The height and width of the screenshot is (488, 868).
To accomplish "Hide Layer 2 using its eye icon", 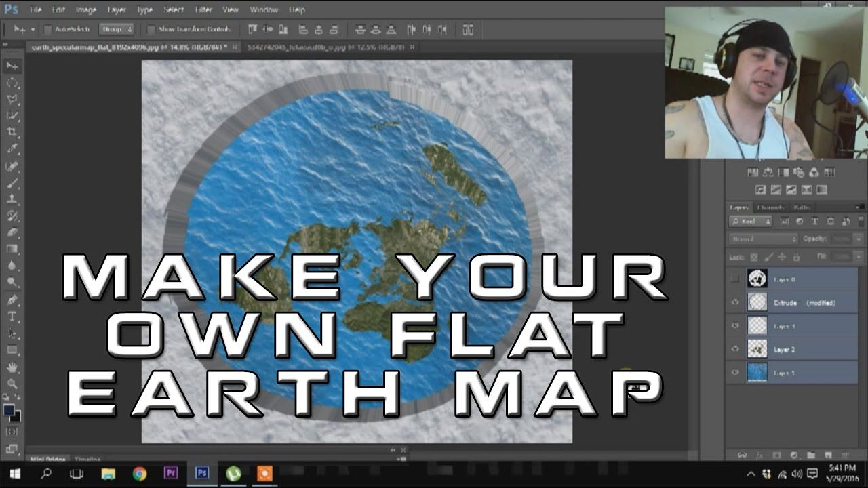I will point(735,349).
